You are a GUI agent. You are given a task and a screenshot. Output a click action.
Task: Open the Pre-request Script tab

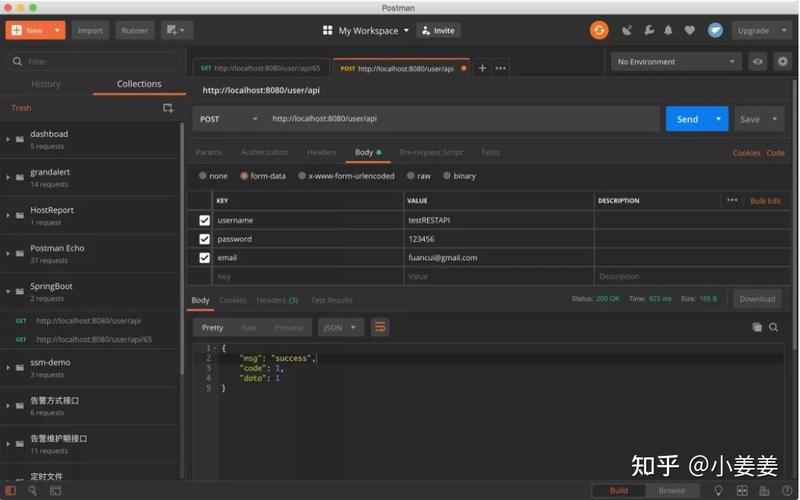431,152
